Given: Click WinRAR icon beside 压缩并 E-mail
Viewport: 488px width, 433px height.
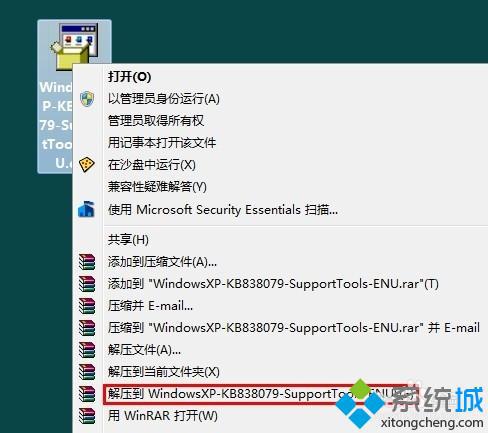Looking at the screenshot, I should point(87,306).
